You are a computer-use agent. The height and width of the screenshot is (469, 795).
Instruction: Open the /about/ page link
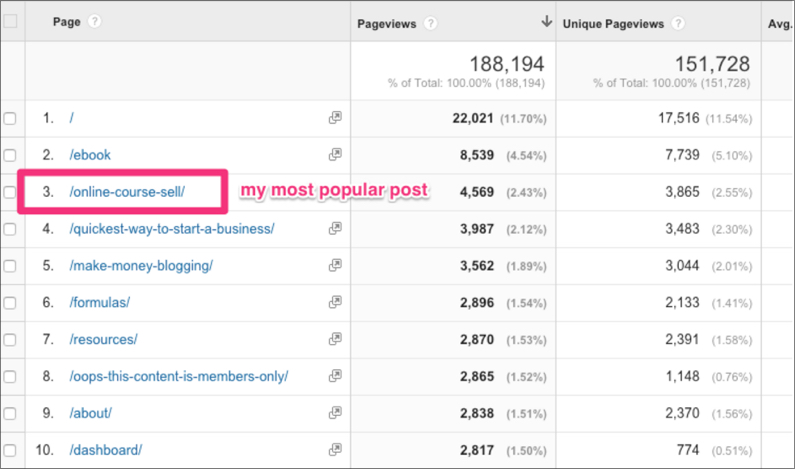(x=91, y=413)
